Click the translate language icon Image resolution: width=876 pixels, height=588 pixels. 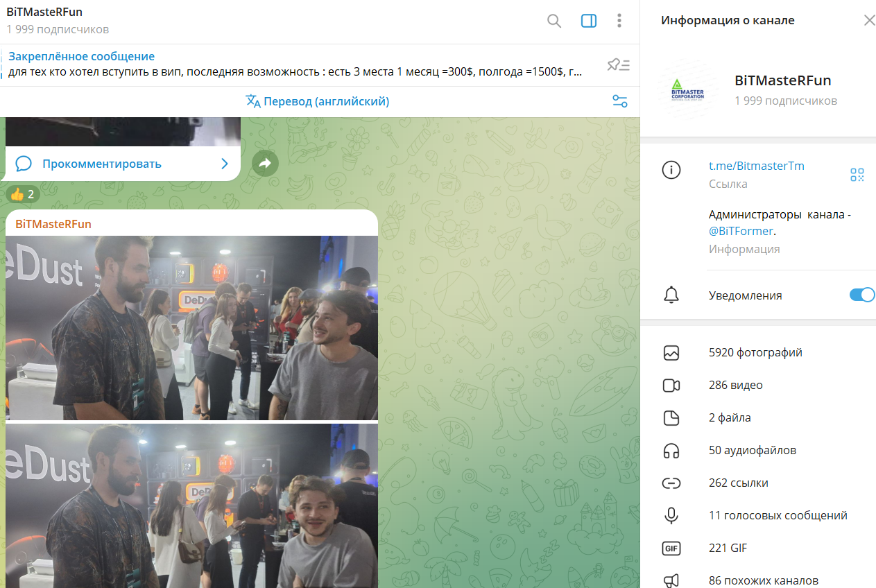click(253, 101)
